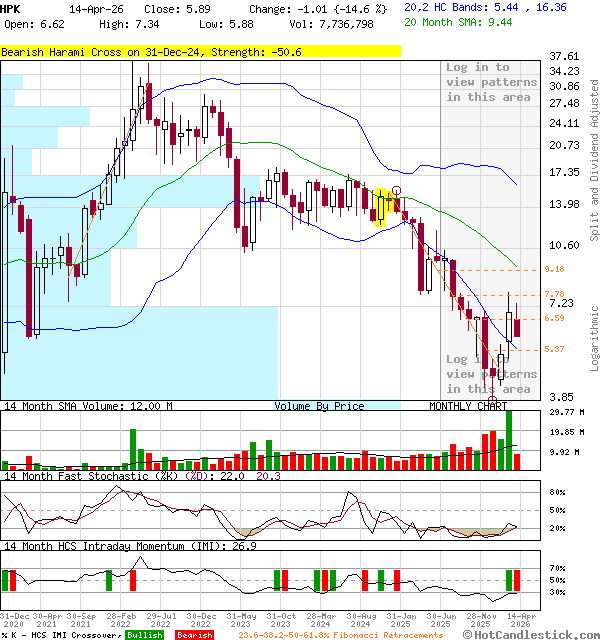Click the red Bearish legend box

coord(194,634)
